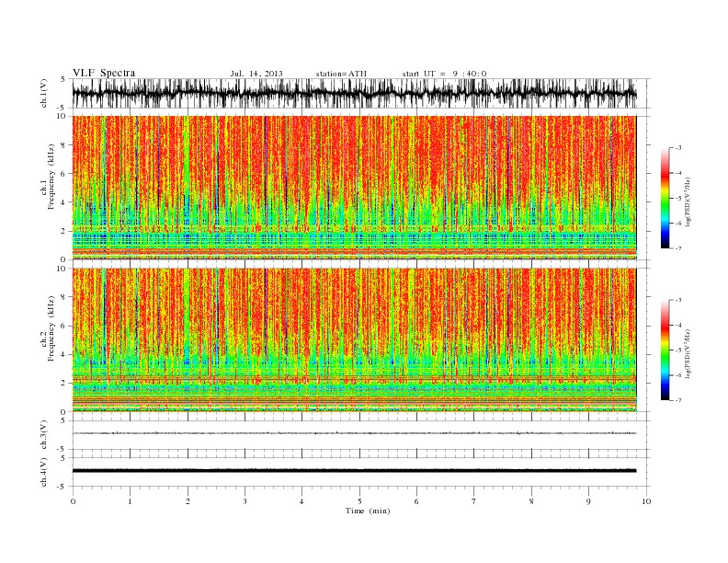This screenshot has height=563, width=728.
Task: Click inside the ch.1 spectrogram panel
Action: (354, 188)
